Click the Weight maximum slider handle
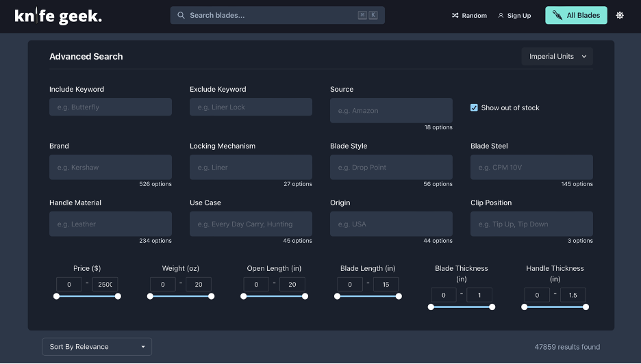The image size is (641, 364). coord(212,296)
